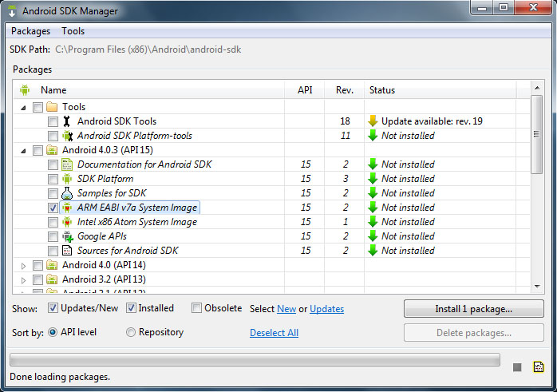Check the Android 4.0.3 (API 15) group checkbox
557x392 pixels.
38,150
